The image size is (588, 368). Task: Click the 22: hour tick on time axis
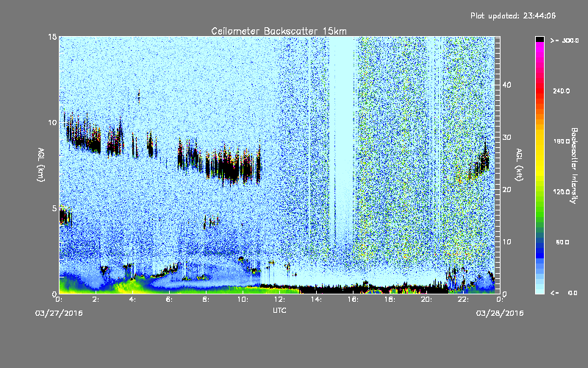click(x=464, y=300)
